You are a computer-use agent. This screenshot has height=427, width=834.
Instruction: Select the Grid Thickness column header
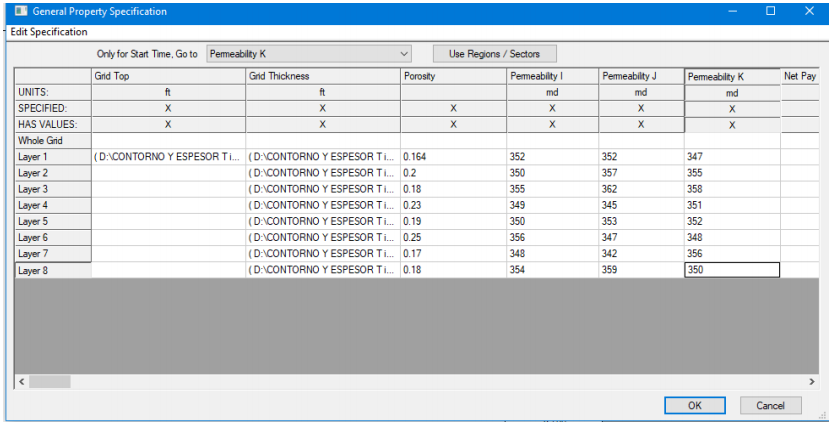[323, 76]
